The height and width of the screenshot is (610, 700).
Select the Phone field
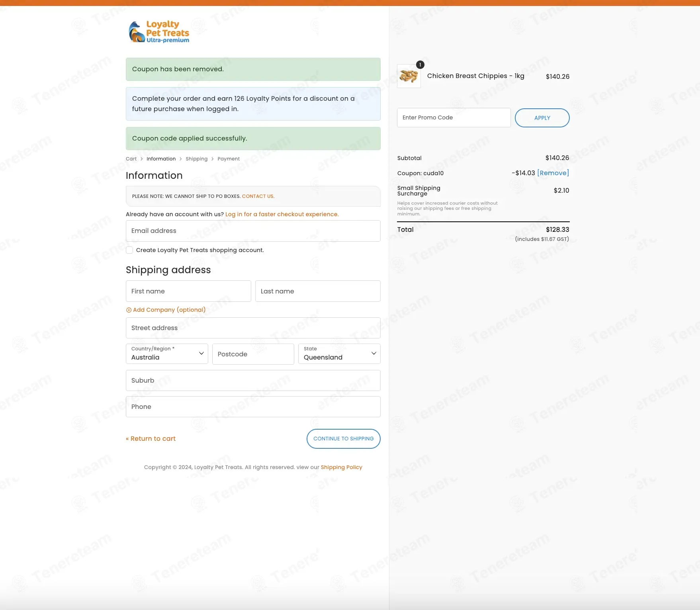253,407
